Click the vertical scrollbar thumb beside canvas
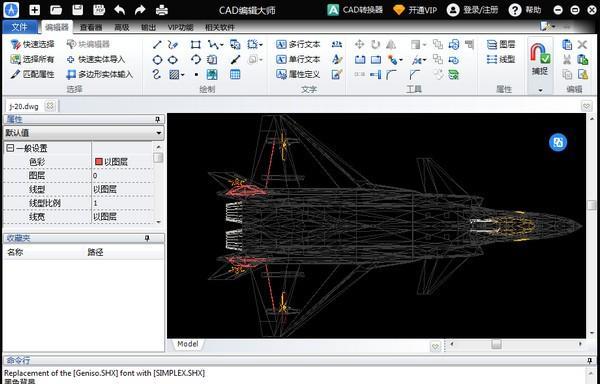This screenshot has height=384, width=600. pyautogui.click(x=592, y=205)
